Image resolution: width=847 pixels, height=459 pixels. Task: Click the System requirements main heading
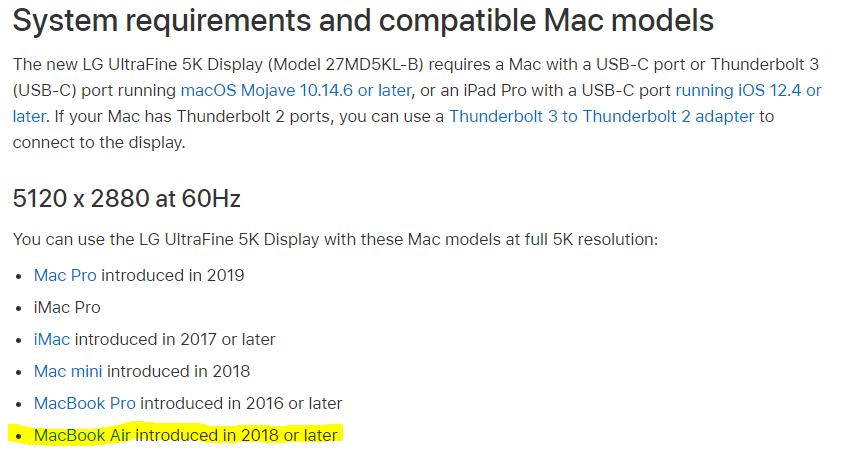364,20
